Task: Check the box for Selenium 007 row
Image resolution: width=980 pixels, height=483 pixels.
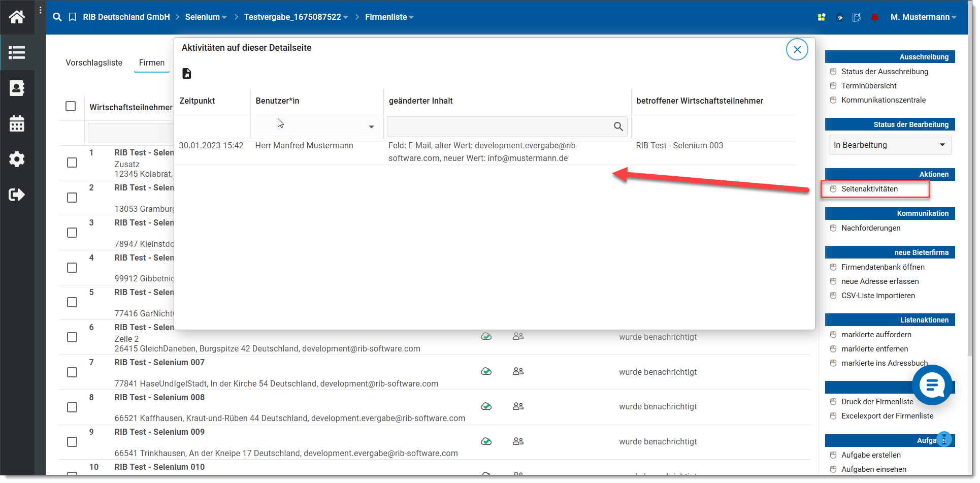Action: coord(72,372)
